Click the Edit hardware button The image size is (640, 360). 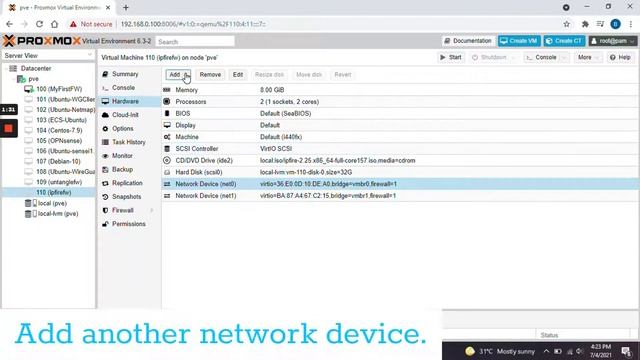tap(238, 75)
